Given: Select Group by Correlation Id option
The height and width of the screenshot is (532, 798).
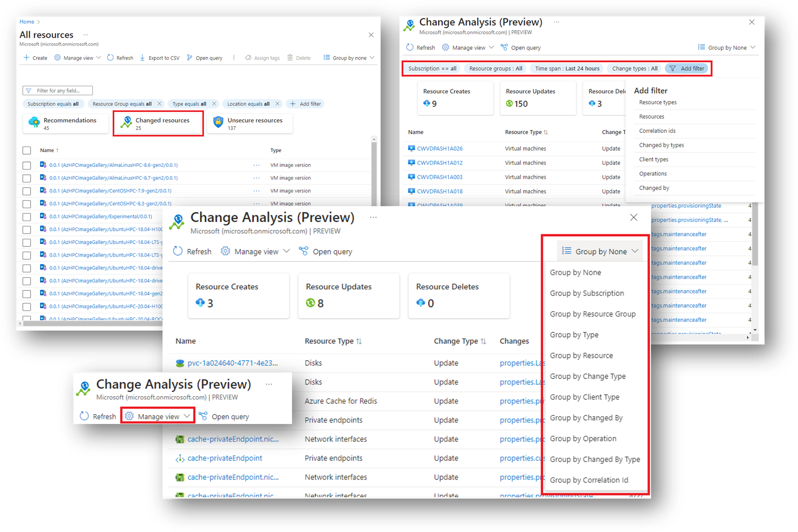Looking at the screenshot, I should point(589,480).
